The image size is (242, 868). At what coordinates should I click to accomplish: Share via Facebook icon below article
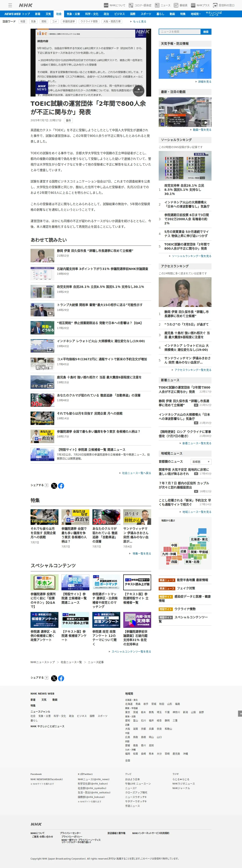coord(61,485)
